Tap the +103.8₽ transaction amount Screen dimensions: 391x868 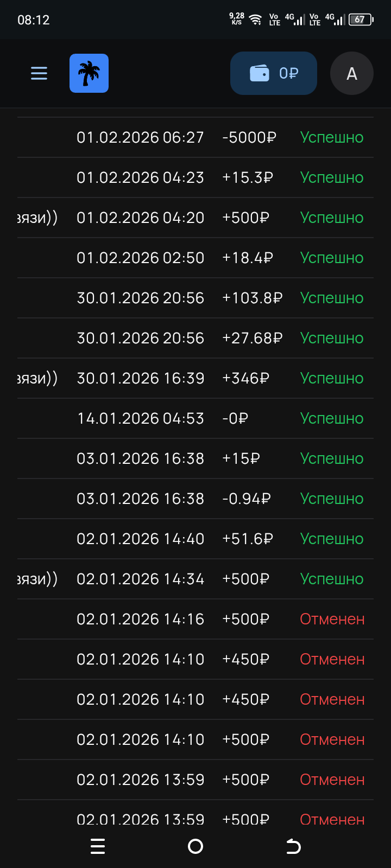pyautogui.click(x=253, y=298)
